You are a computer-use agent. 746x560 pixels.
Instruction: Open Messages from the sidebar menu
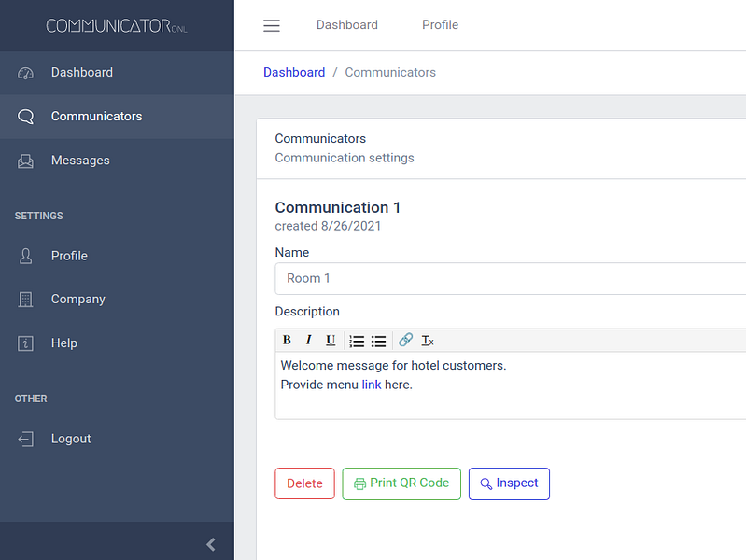pyautogui.click(x=117, y=161)
